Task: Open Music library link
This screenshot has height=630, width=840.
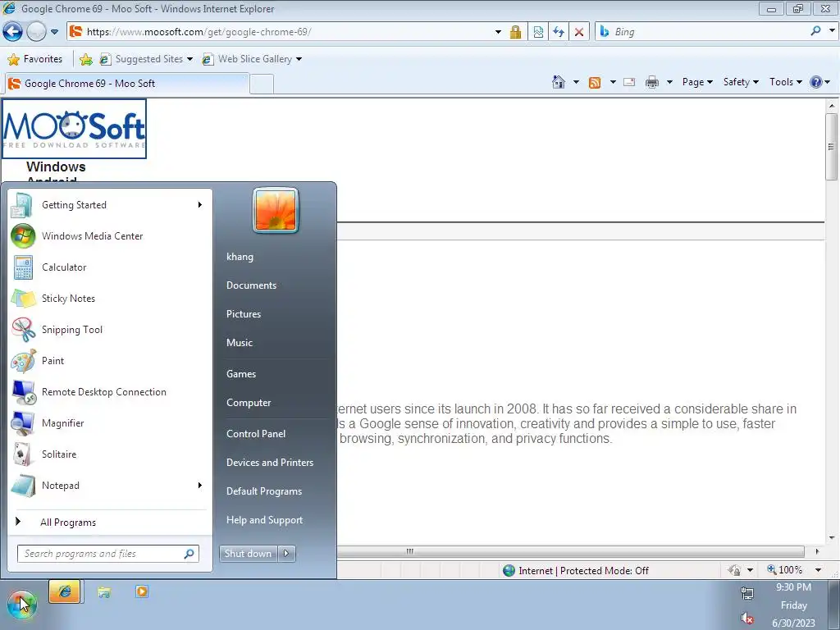Action: point(239,343)
